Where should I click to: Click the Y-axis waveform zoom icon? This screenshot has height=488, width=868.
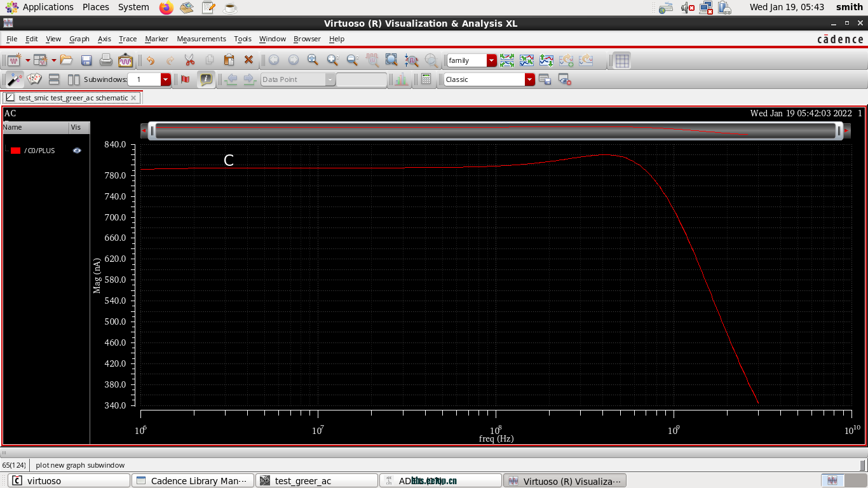[411, 60]
